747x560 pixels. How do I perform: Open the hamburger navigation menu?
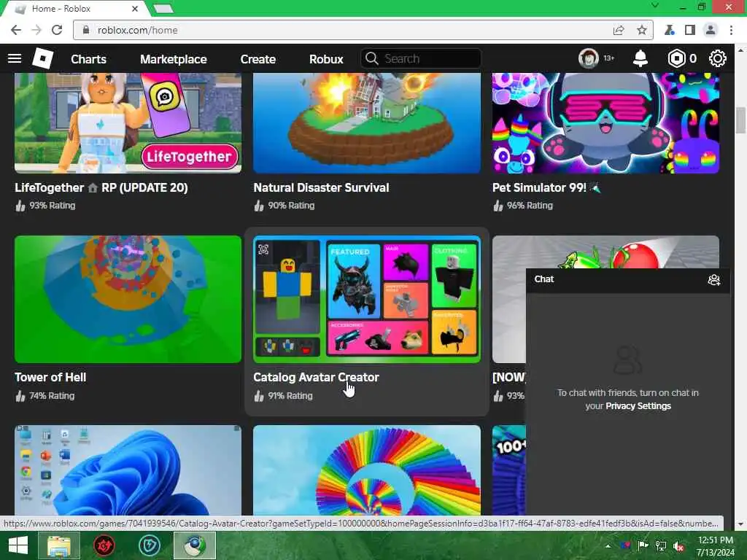[x=15, y=58]
